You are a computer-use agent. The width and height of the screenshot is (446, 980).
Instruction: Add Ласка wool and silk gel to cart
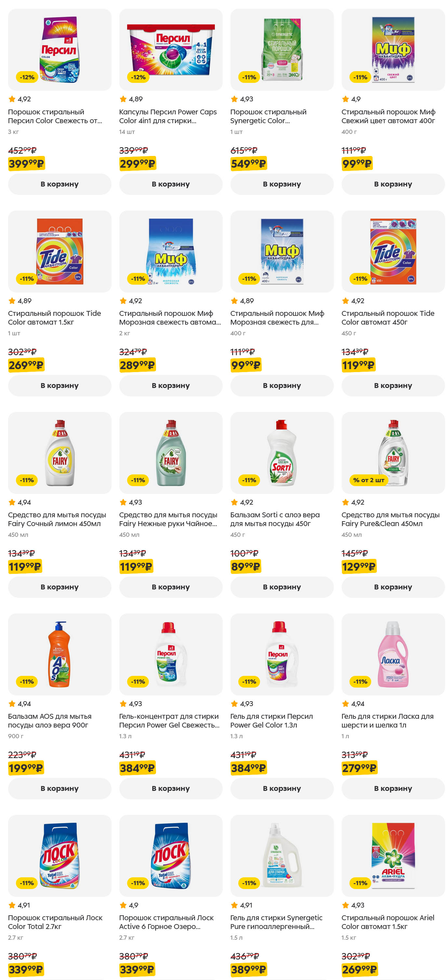click(393, 788)
